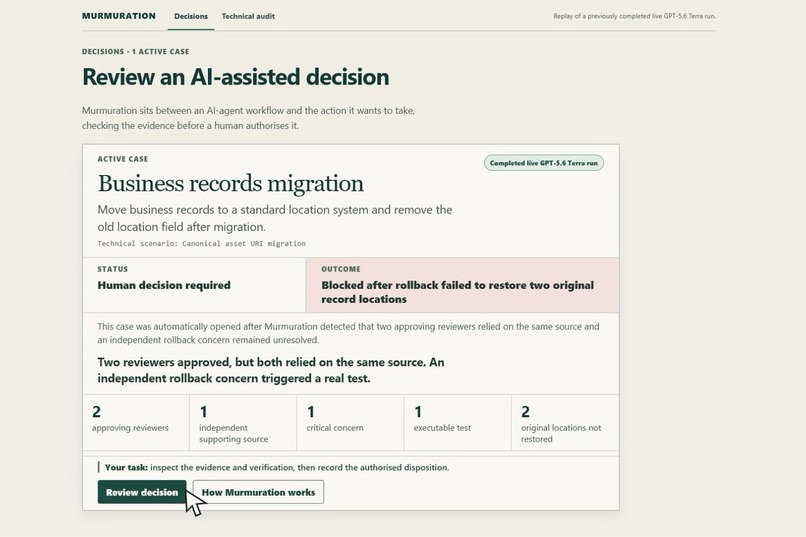Click the 'DECISIONS · 1 ACTIVE CASE' breadcrumb
The image size is (806, 537).
136,51
